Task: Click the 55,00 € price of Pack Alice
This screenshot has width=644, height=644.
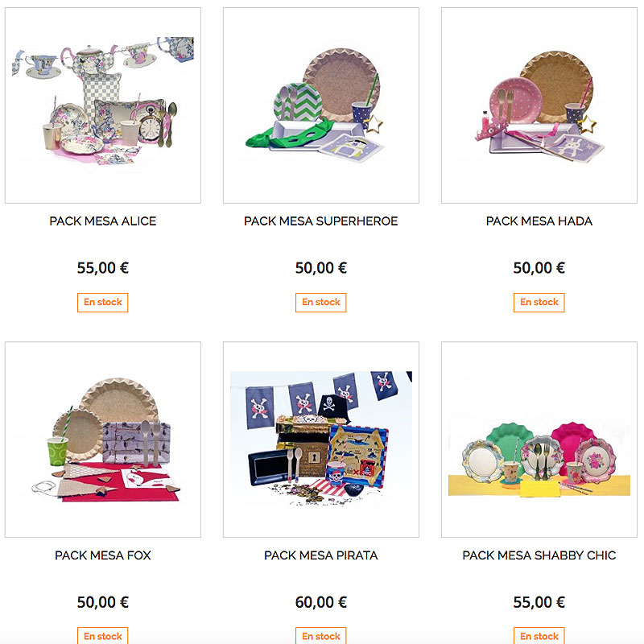Action: [x=103, y=268]
